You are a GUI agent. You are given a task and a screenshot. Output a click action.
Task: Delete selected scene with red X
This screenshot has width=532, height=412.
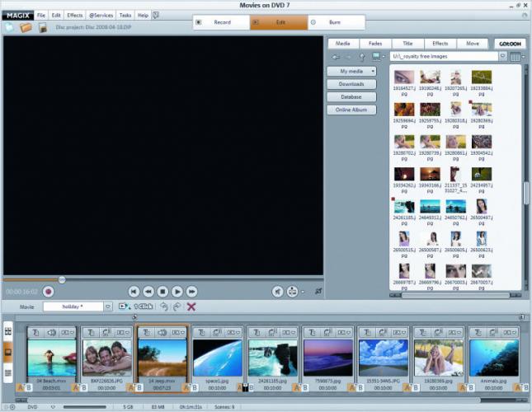[x=191, y=307]
